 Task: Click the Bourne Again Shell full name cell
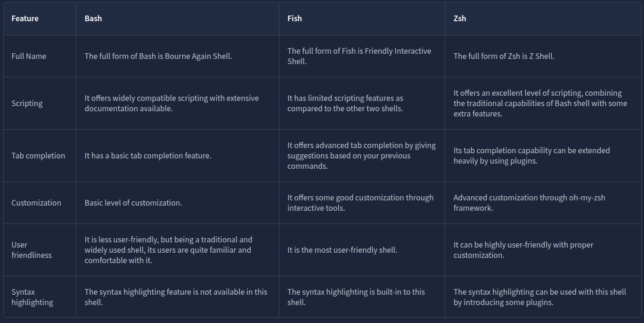158,56
